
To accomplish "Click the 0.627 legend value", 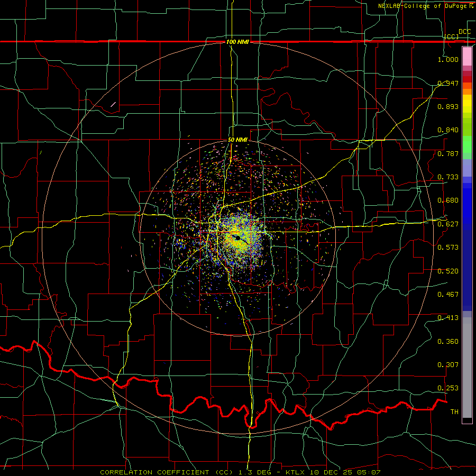I will tap(448, 224).
